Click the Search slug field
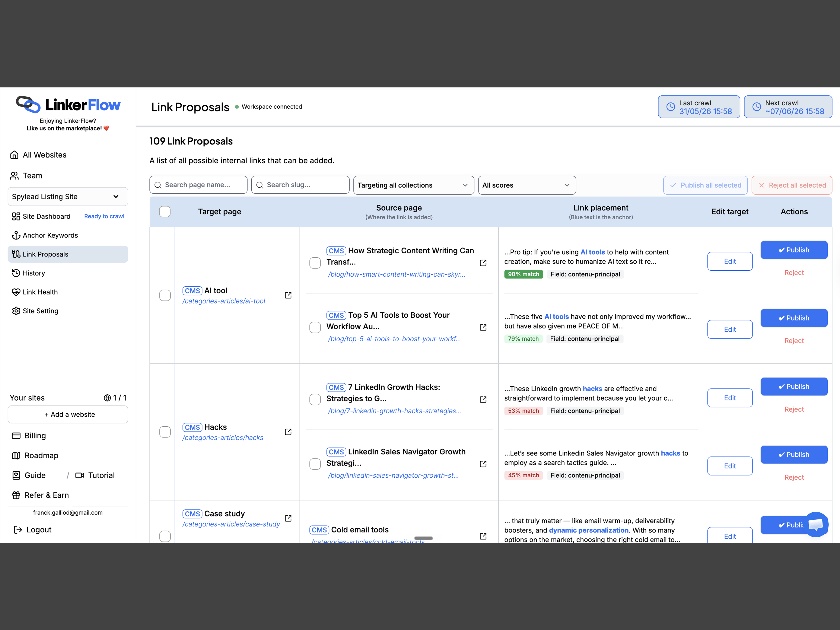The image size is (840, 630). 300,185
